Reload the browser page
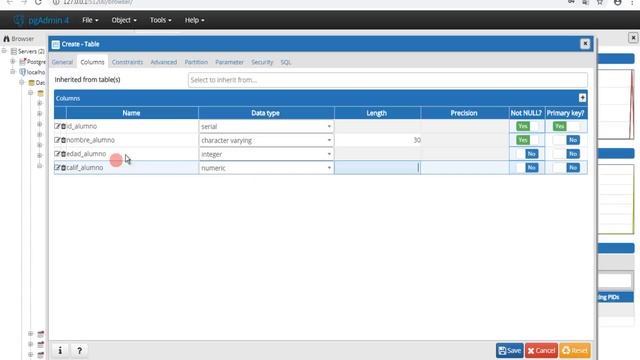Image resolution: width=640 pixels, height=360 pixels. (38, 2)
